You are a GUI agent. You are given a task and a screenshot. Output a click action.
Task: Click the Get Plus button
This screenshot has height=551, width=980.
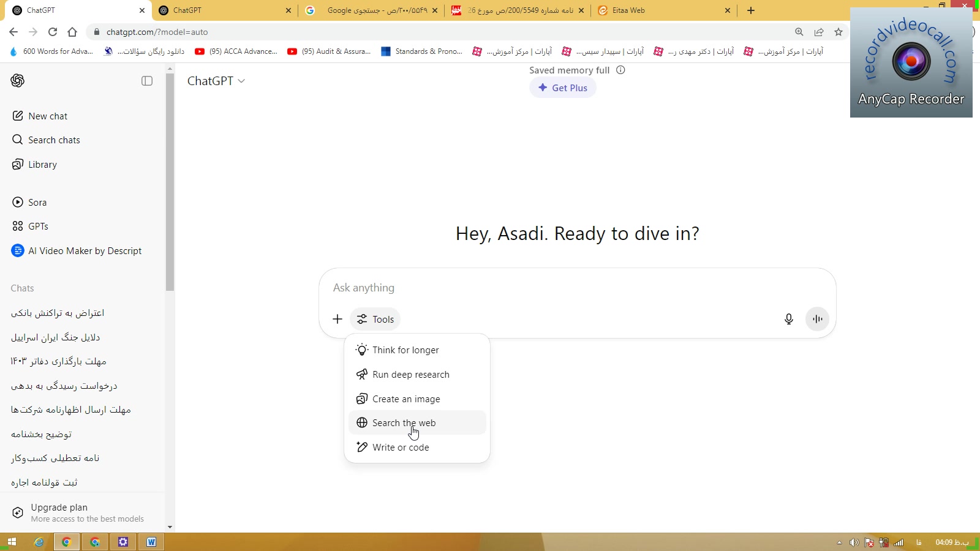(563, 88)
